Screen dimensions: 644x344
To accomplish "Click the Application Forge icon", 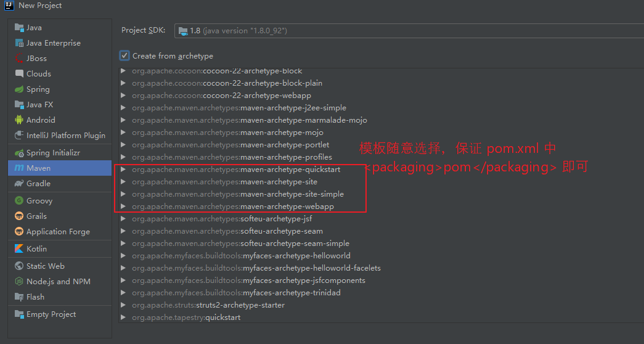I will pyautogui.click(x=19, y=231).
